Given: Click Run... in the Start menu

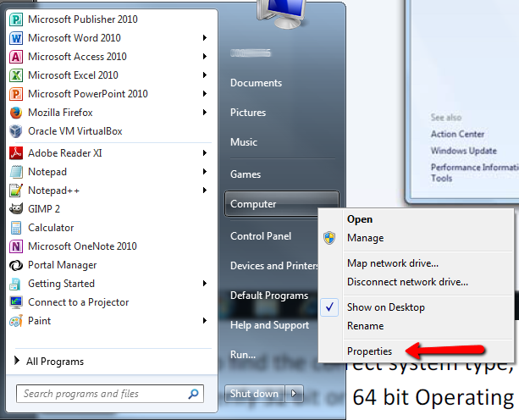Looking at the screenshot, I should point(243,355).
